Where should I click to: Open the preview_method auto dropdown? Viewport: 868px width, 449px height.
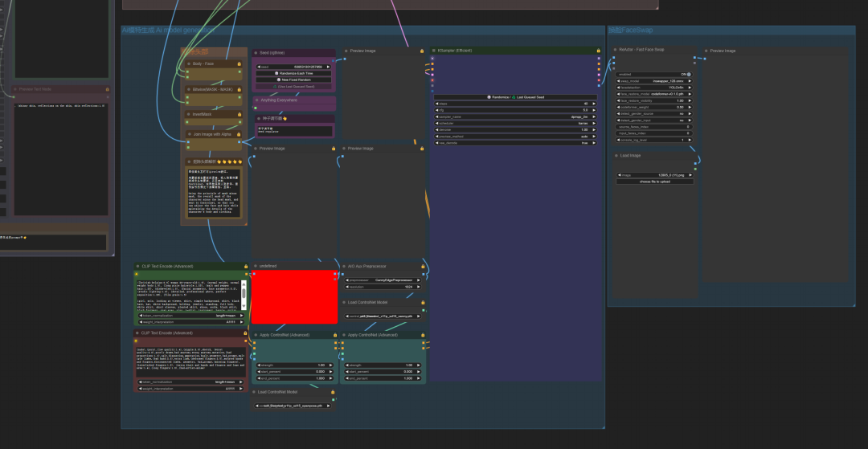515,136
